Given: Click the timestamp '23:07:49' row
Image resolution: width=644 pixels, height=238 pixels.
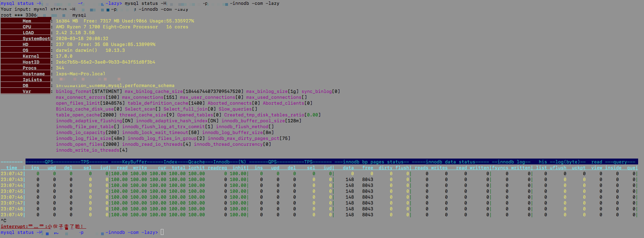Looking at the screenshot, I should point(12,215).
